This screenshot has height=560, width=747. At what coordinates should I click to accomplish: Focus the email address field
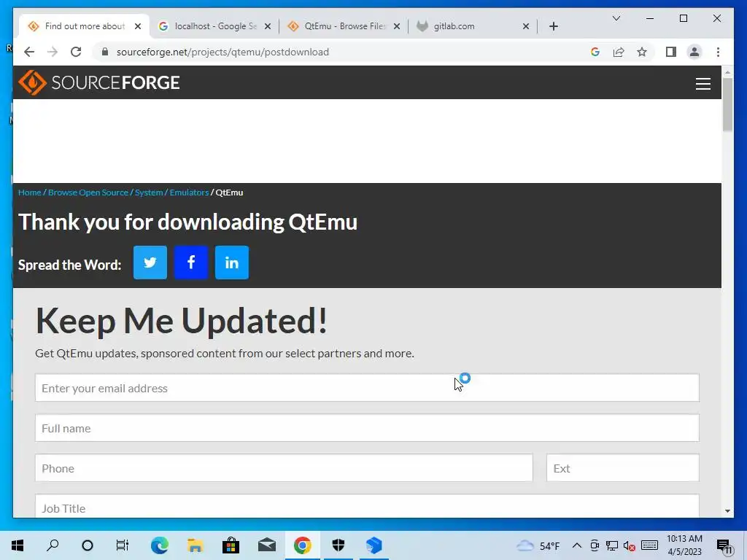[367, 388]
